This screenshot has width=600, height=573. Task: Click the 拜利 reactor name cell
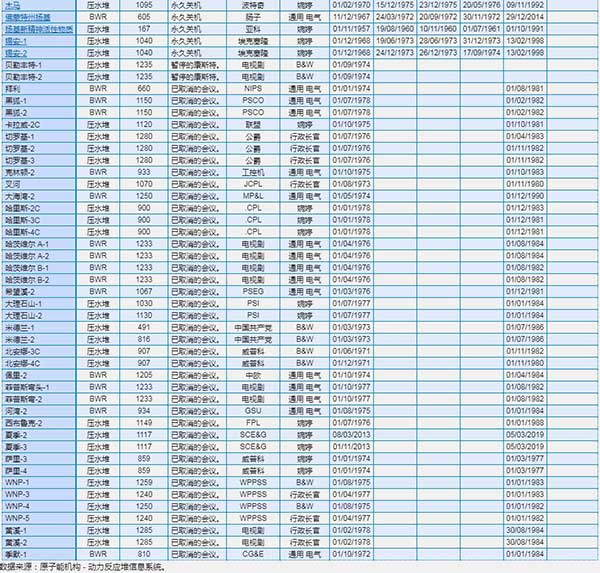12,88
